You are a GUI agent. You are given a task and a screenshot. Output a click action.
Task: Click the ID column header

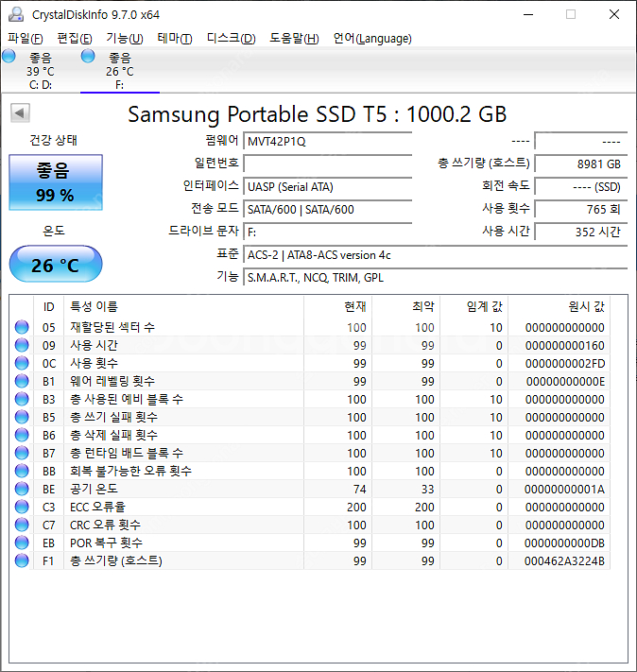coord(48,306)
